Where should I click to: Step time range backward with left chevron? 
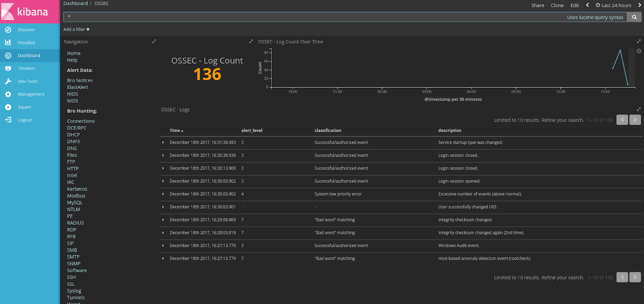[x=587, y=5]
